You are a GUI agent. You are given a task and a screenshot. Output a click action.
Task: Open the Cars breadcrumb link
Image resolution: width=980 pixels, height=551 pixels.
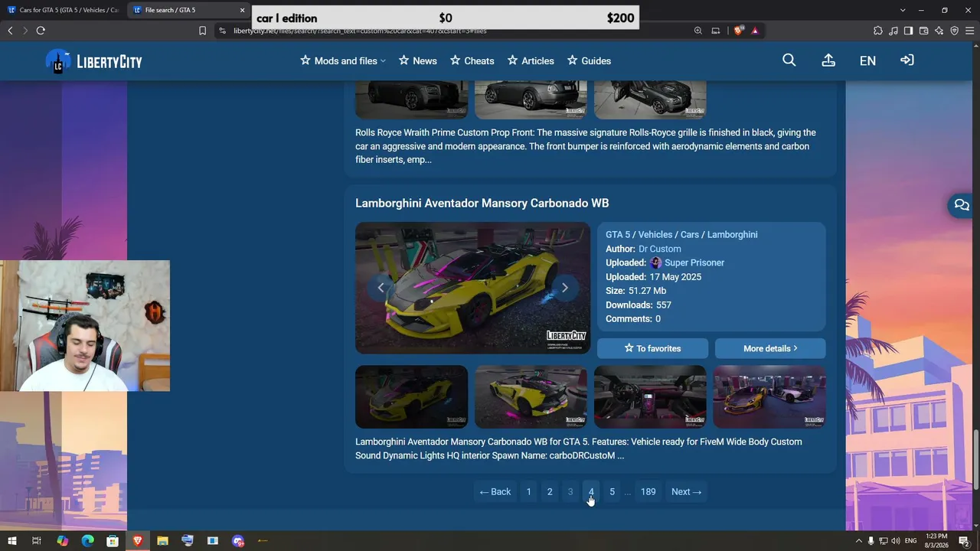coord(690,235)
